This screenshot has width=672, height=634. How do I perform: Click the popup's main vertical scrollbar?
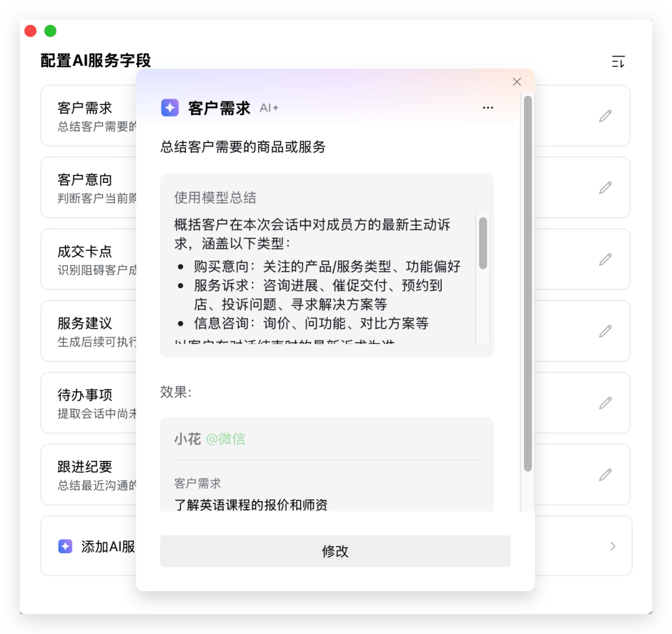click(528, 283)
